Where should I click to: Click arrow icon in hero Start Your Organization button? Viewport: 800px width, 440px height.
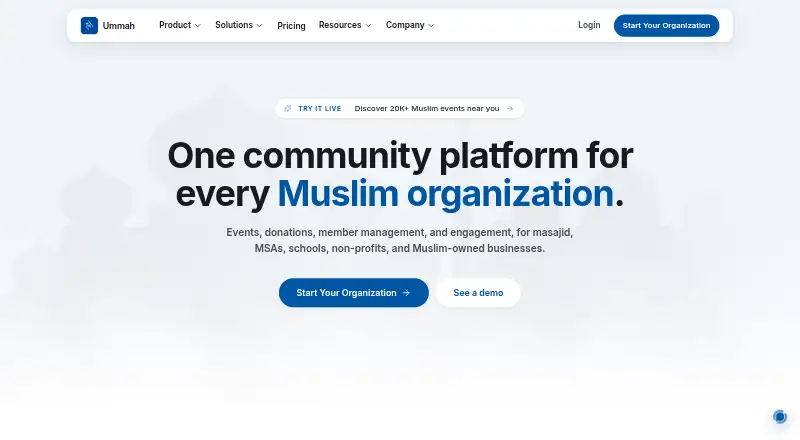406,293
